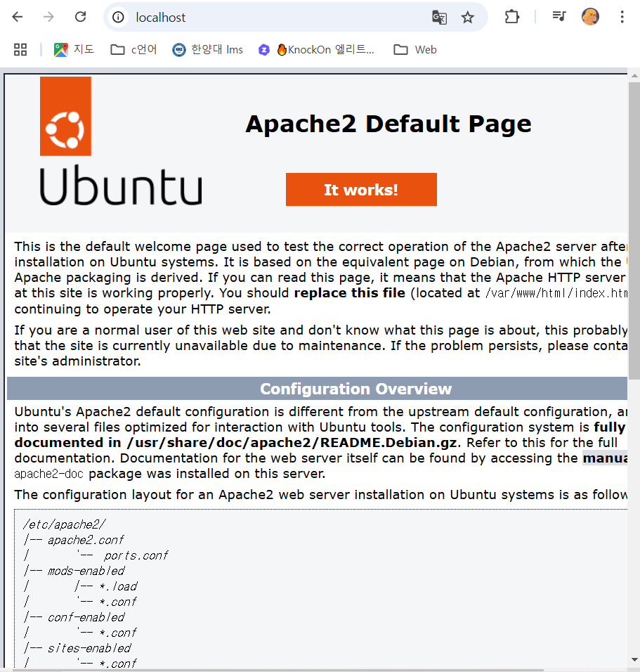Reload the localhost page

tap(81, 17)
